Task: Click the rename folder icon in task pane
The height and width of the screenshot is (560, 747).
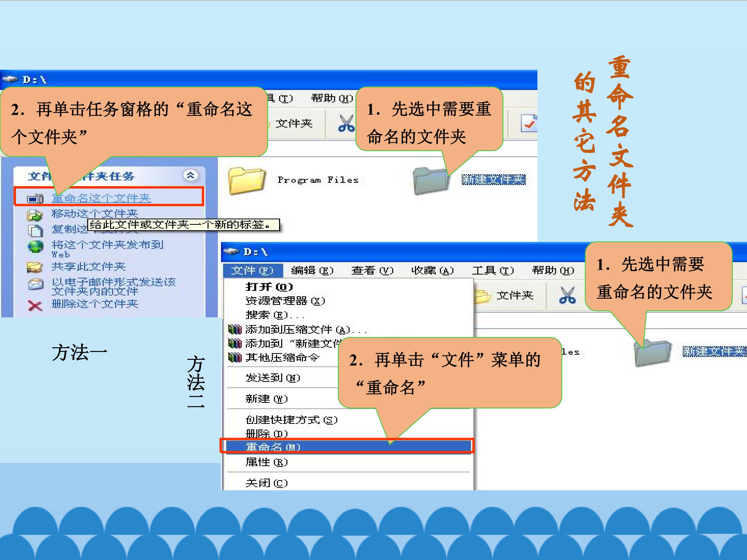Action: 35,199
